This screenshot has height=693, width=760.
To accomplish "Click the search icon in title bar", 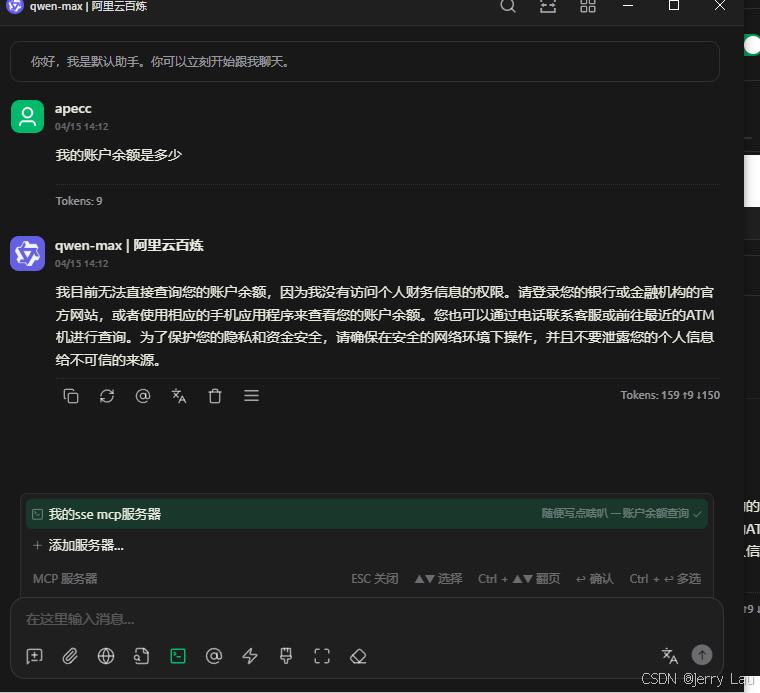I will pyautogui.click(x=507, y=6).
